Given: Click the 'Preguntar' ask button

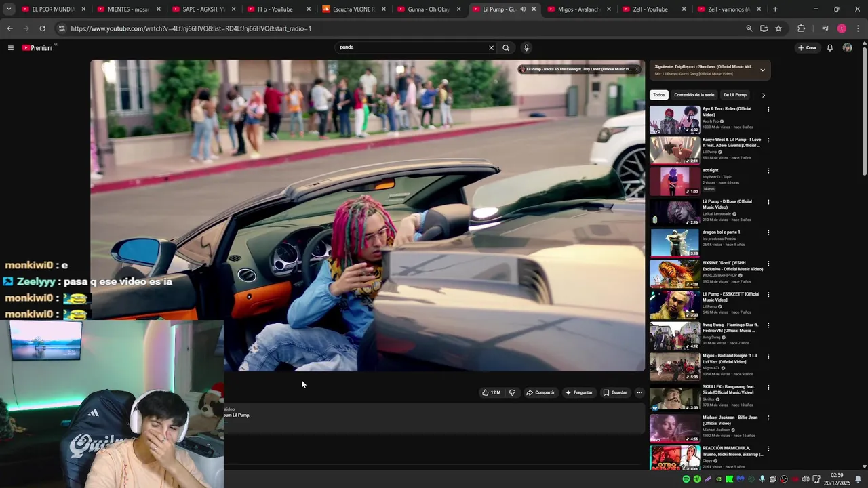Looking at the screenshot, I should coord(578,392).
